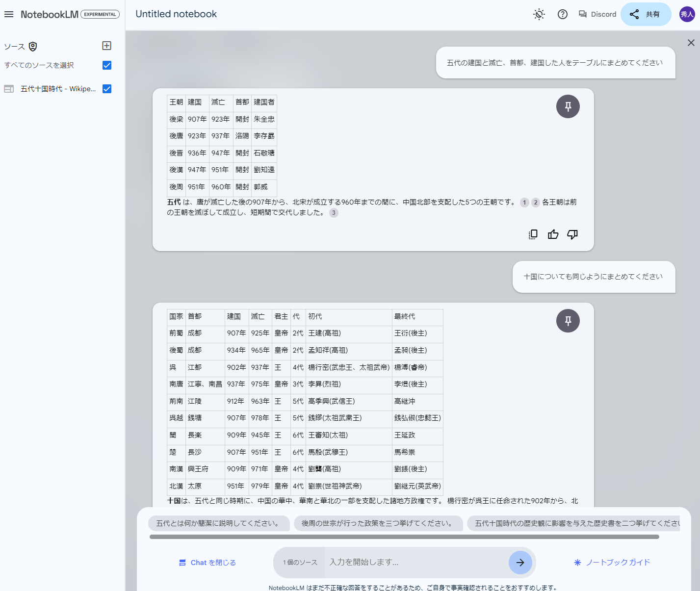The image size is (700, 591).
Task: Click the message input field
Action: coord(417,563)
